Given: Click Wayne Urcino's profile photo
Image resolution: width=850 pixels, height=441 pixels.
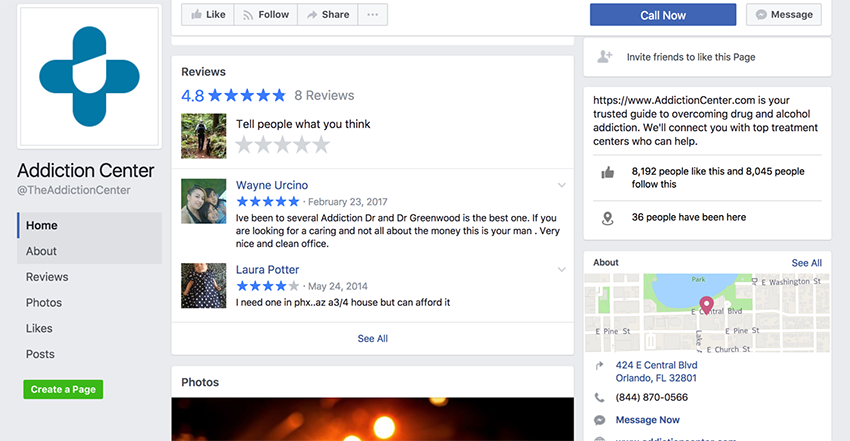Looking at the screenshot, I should (x=204, y=202).
